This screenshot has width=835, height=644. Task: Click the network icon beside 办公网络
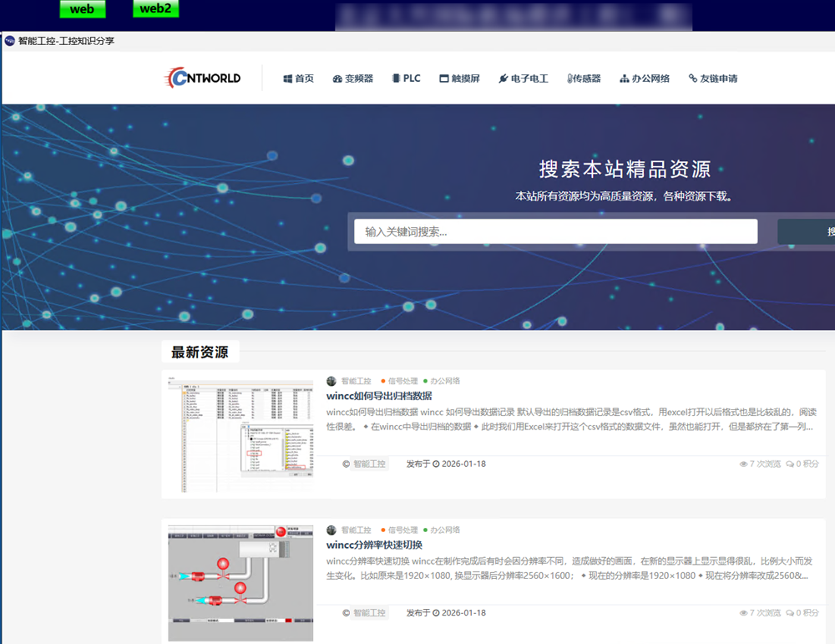click(x=624, y=79)
